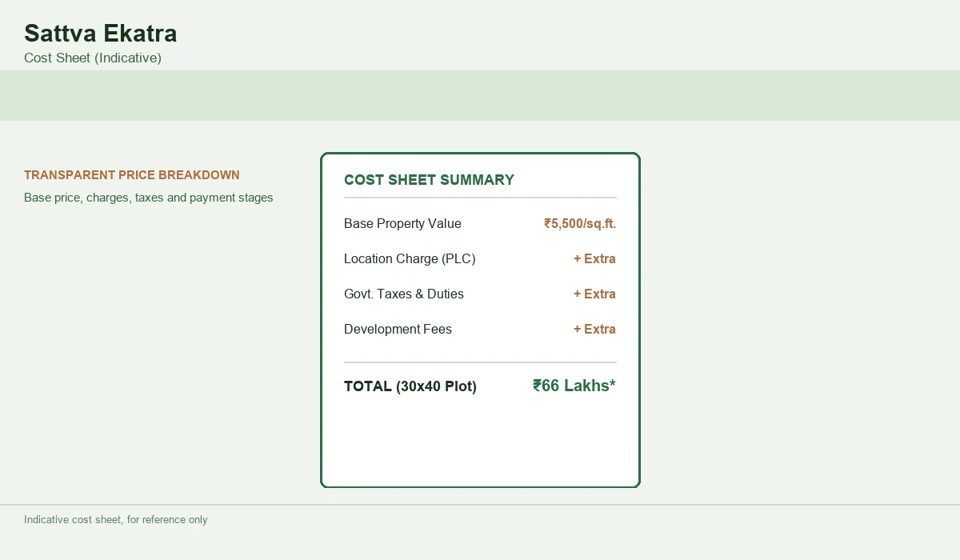960x560 pixels.
Task: Select the 'Location Charge (PLC)' label
Action: coord(410,259)
